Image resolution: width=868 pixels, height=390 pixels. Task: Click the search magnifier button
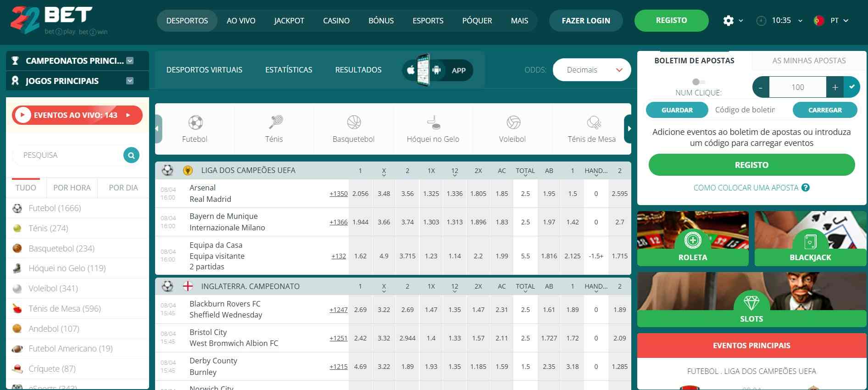click(x=131, y=155)
